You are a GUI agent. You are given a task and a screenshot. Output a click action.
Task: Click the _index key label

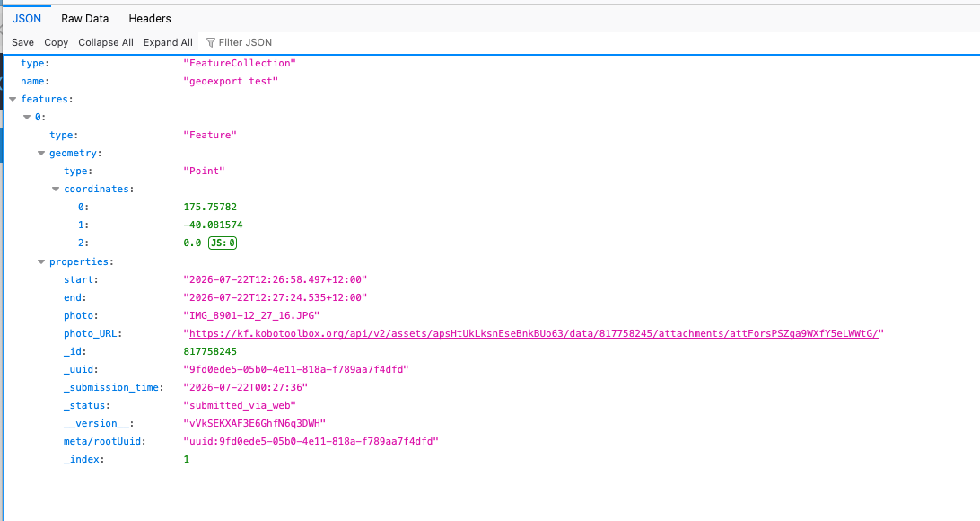pyautogui.click(x=82, y=460)
